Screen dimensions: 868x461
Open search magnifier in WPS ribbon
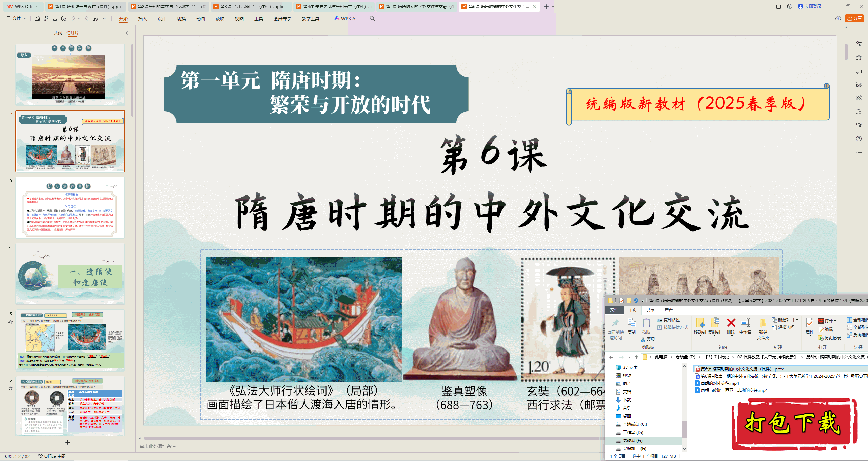pos(372,18)
